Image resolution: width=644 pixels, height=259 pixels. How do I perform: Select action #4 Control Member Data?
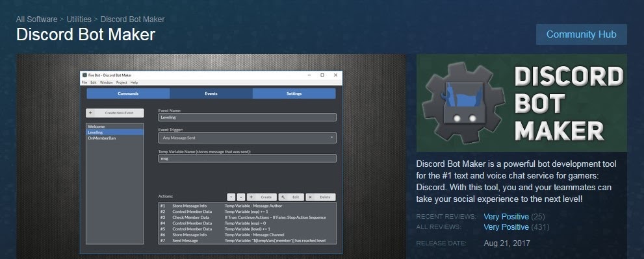(x=247, y=223)
